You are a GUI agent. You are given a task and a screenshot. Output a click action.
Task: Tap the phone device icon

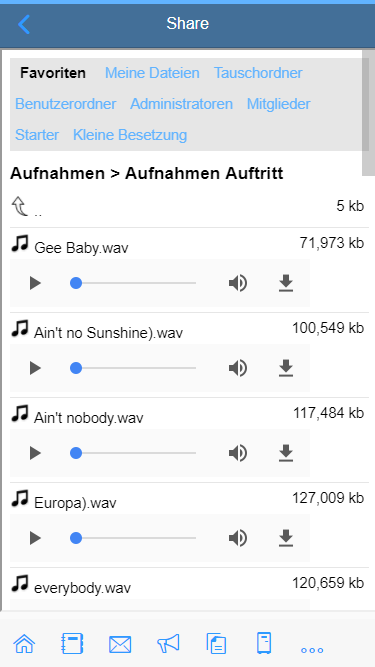pos(264,643)
